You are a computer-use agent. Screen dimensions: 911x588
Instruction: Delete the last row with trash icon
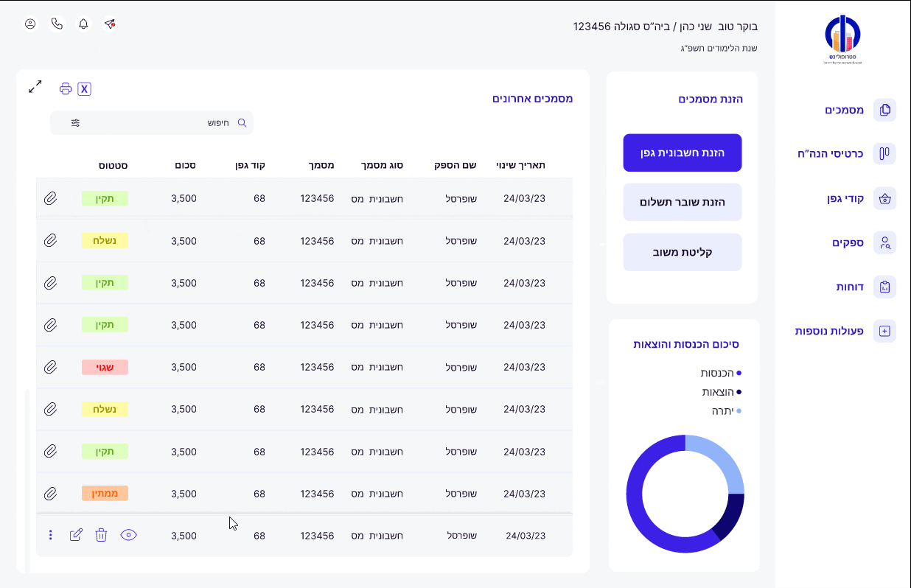102,536
